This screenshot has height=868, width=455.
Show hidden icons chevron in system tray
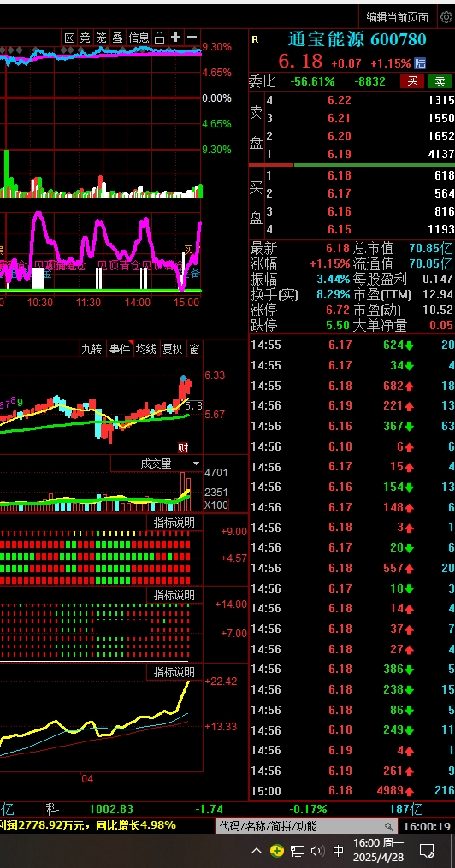257,850
